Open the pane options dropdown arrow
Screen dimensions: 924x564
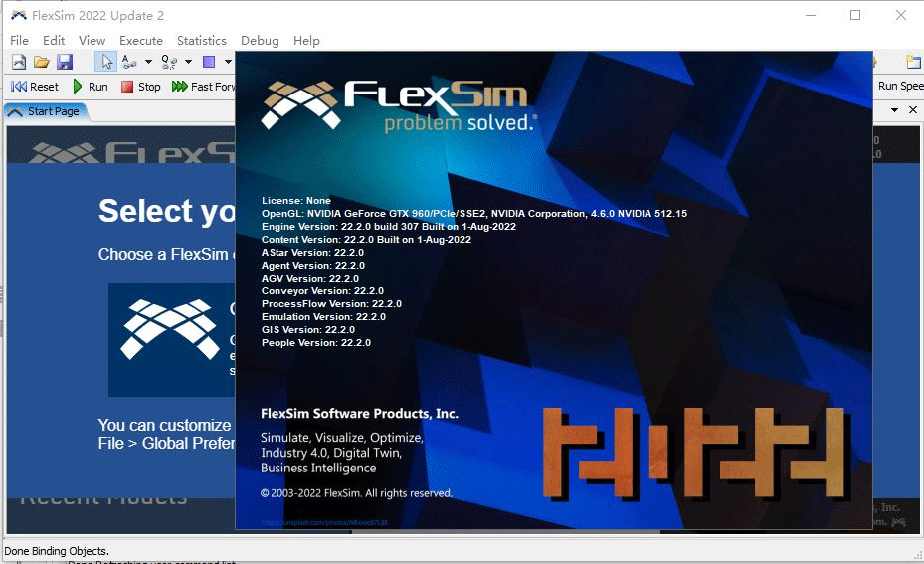(x=894, y=110)
